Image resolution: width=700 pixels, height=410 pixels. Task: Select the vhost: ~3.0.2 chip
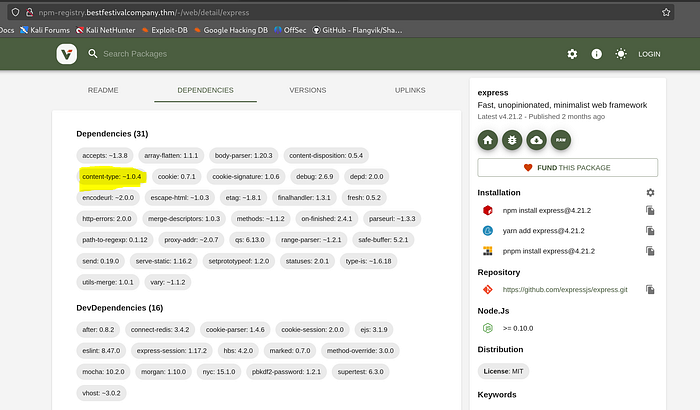(101, 393)
